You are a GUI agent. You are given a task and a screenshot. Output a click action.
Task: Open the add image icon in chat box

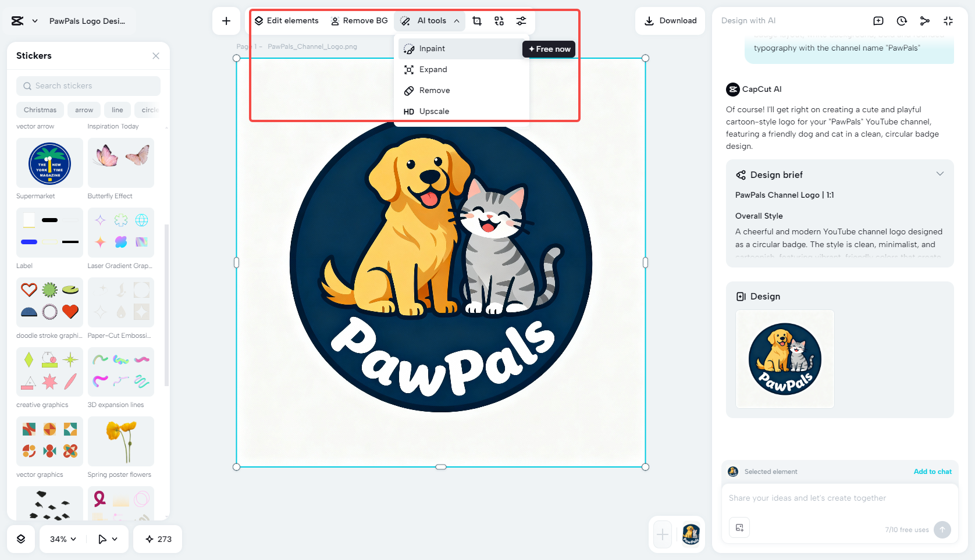(739, 527)
